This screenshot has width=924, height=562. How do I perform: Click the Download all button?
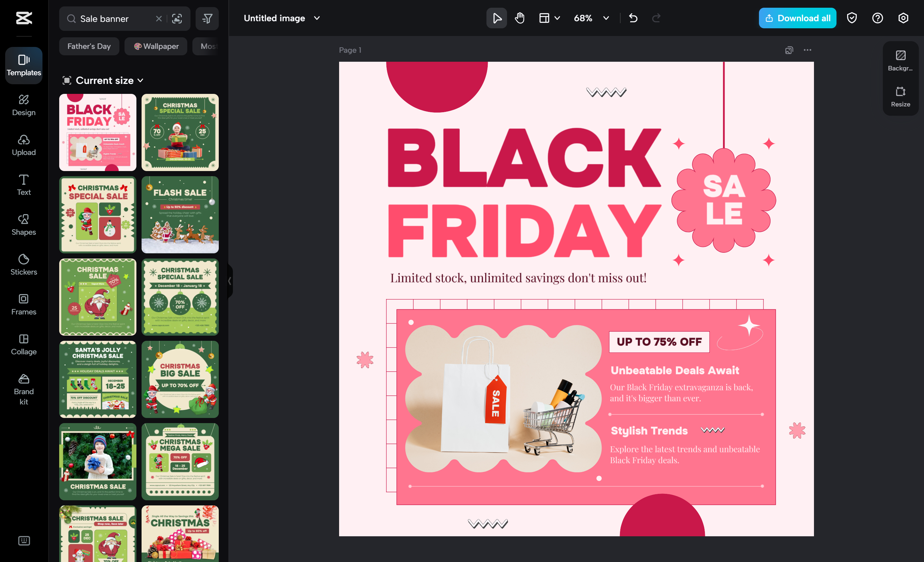point(797,18)
